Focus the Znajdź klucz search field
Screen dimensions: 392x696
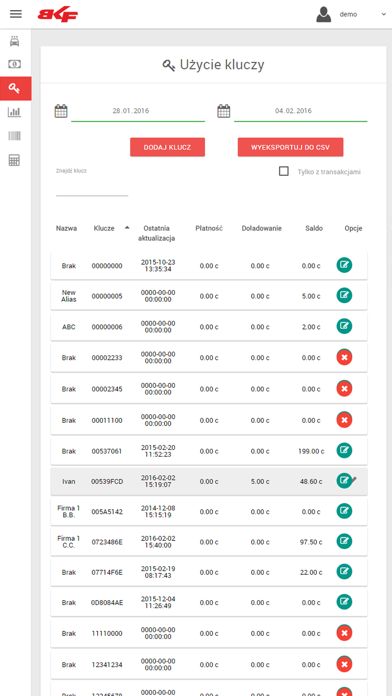[92, 187]
